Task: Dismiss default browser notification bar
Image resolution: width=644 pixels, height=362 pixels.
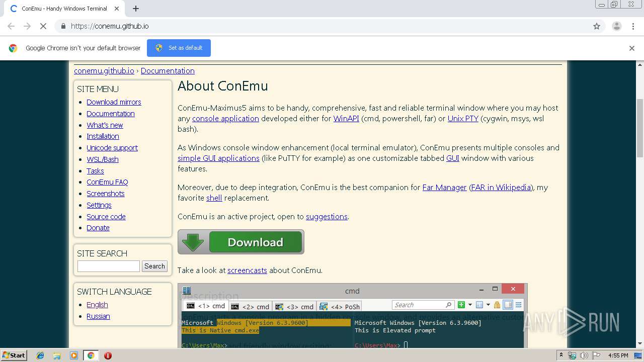Action: (x=632, y=48)
